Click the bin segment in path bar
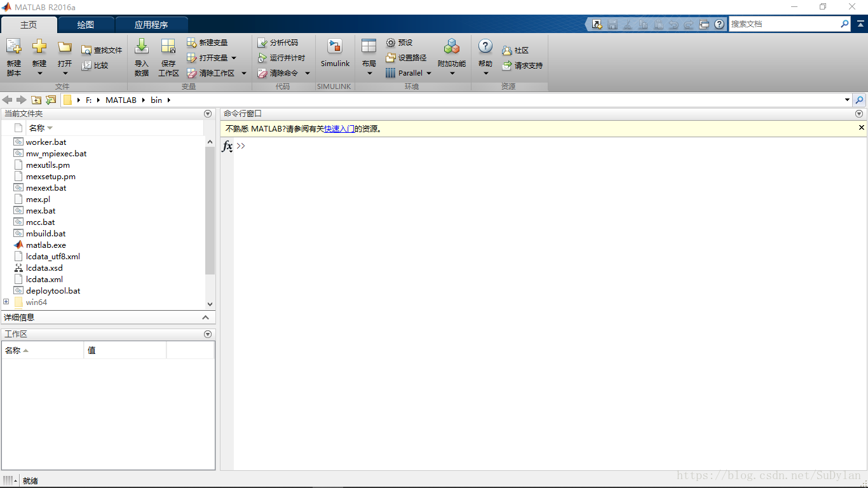Viewport: 868px width, 488px height. pyautogui.click(x=156, y=100)
